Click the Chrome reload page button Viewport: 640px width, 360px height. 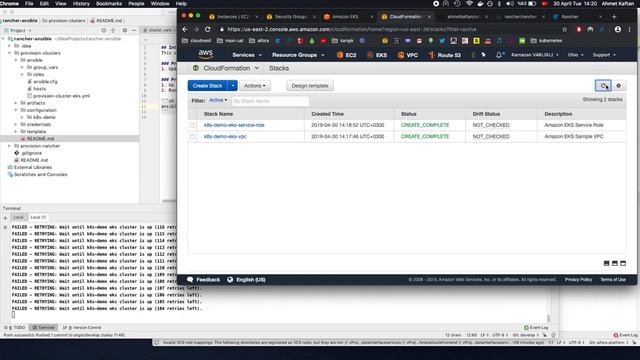208,29
